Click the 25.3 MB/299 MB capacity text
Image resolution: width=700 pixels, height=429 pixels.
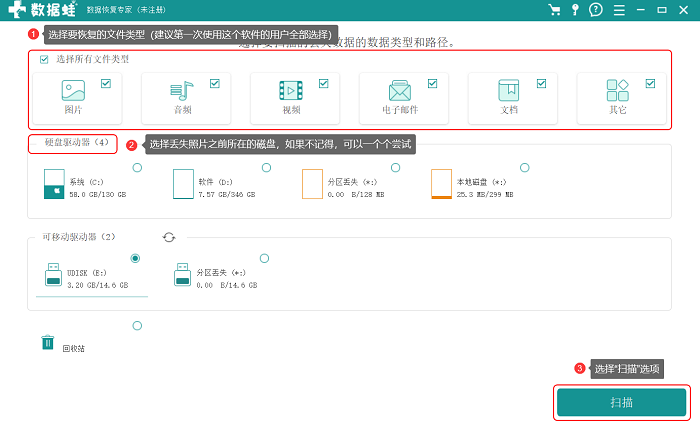coord(485,195)
